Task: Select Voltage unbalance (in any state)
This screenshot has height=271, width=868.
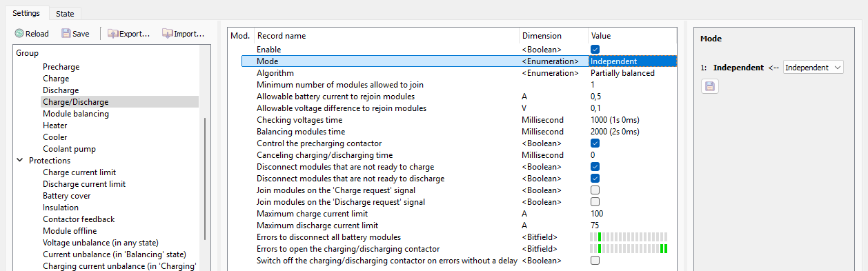Action: [101, 243]
